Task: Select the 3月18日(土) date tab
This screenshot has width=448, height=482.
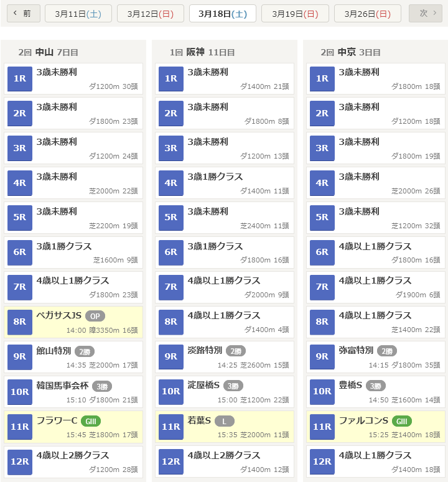Action: [x=223, y=14]
